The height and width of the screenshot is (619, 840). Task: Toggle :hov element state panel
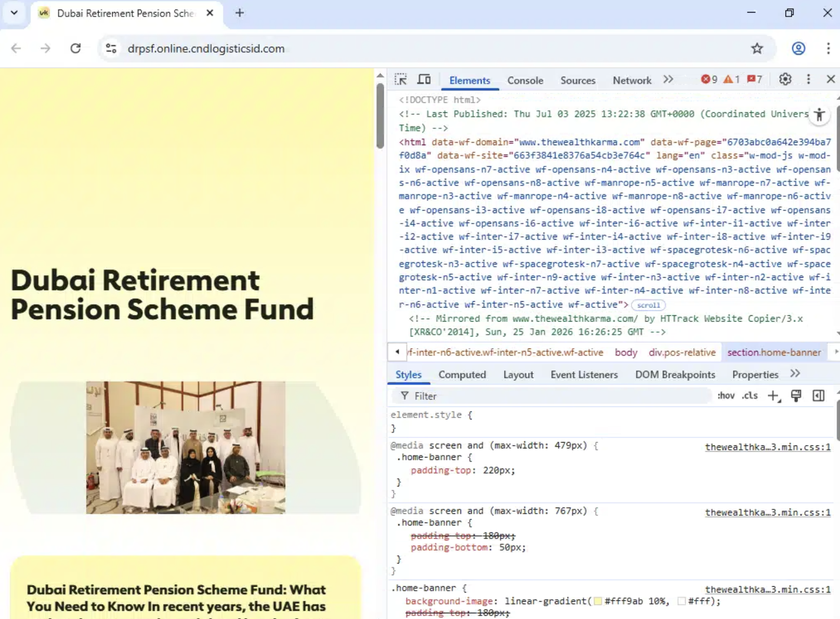pos(726,396)
